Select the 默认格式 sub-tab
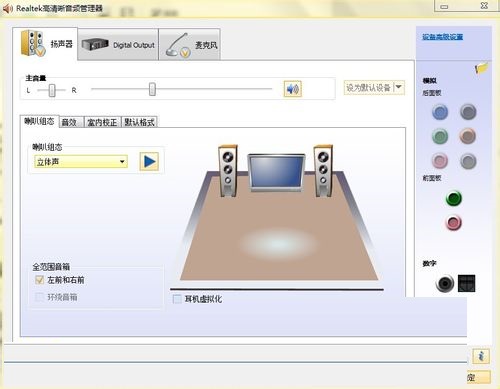The width and height of the screenshot is (500, 389). [x=140, y=122]
